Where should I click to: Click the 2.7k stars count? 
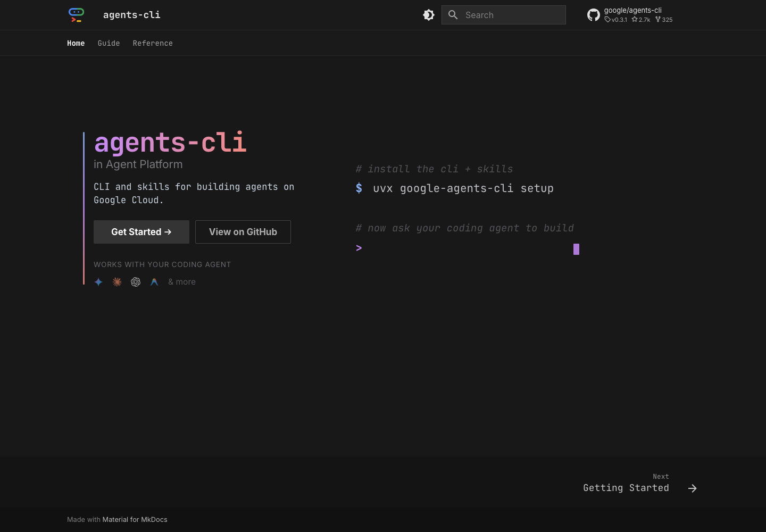point(641,20)
